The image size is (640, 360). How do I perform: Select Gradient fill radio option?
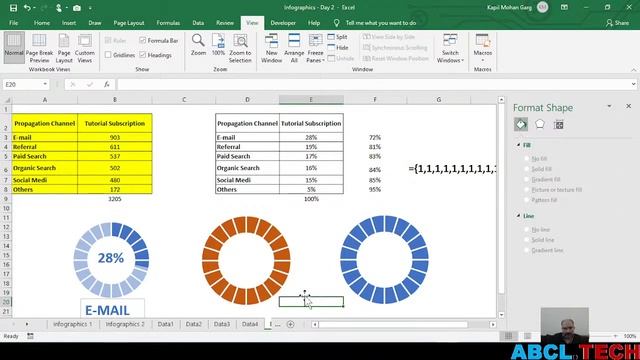pyautogui.click(x=527, y=179)
